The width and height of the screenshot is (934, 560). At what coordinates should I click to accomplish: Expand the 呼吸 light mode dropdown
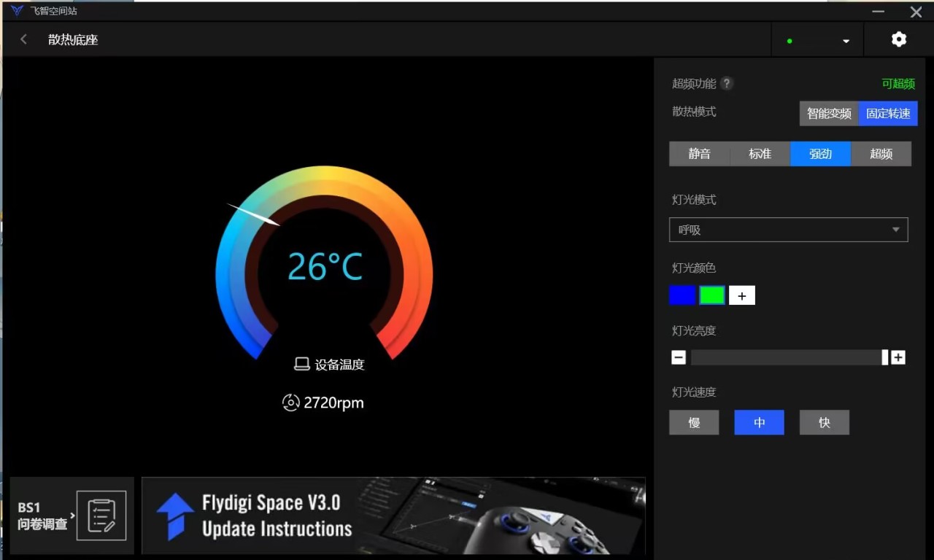[789, 230]
